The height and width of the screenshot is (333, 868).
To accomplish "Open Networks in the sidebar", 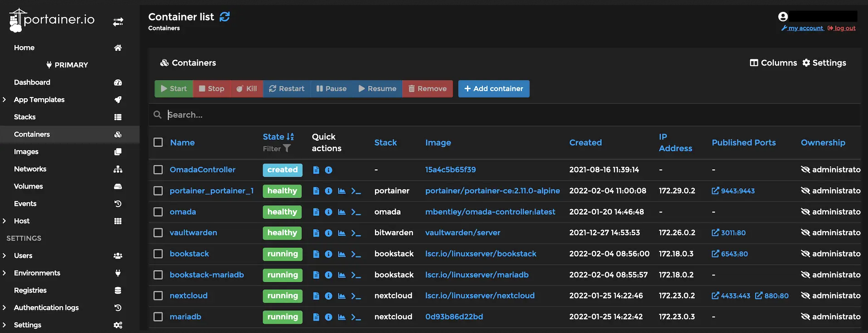I will click(30, 169).
